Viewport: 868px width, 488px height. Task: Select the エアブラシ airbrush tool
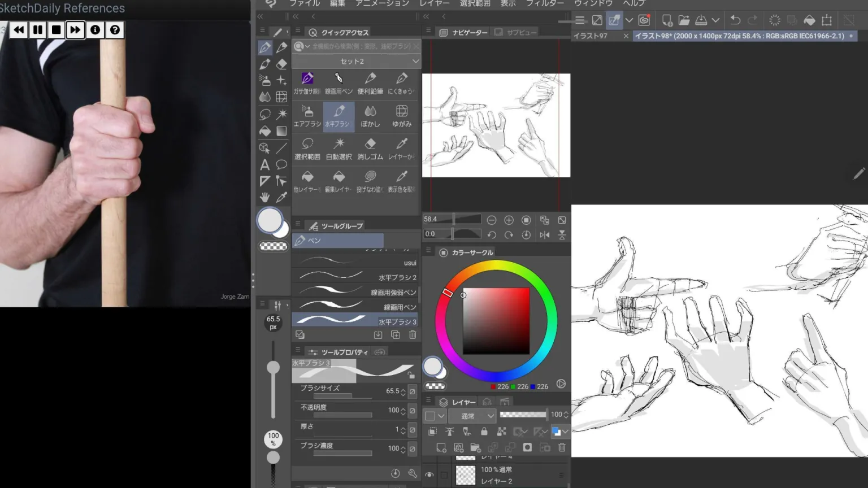pos(307,116)
